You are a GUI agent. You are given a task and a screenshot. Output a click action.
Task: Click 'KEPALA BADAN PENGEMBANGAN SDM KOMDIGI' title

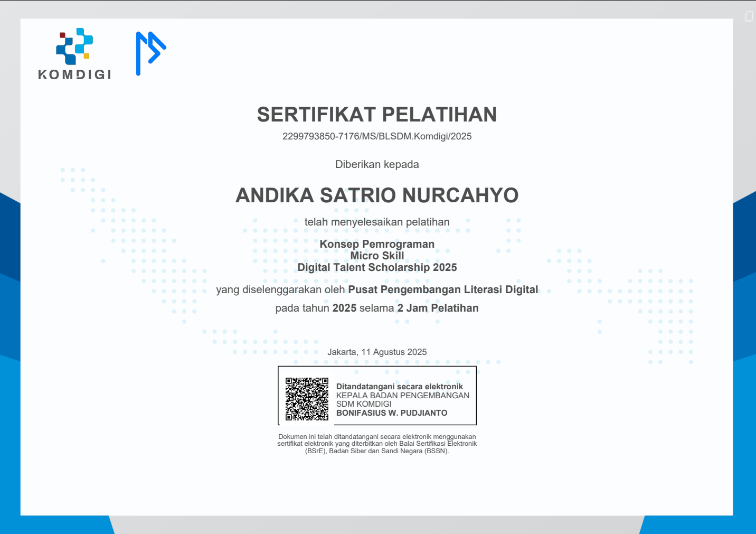pos(402,399)
